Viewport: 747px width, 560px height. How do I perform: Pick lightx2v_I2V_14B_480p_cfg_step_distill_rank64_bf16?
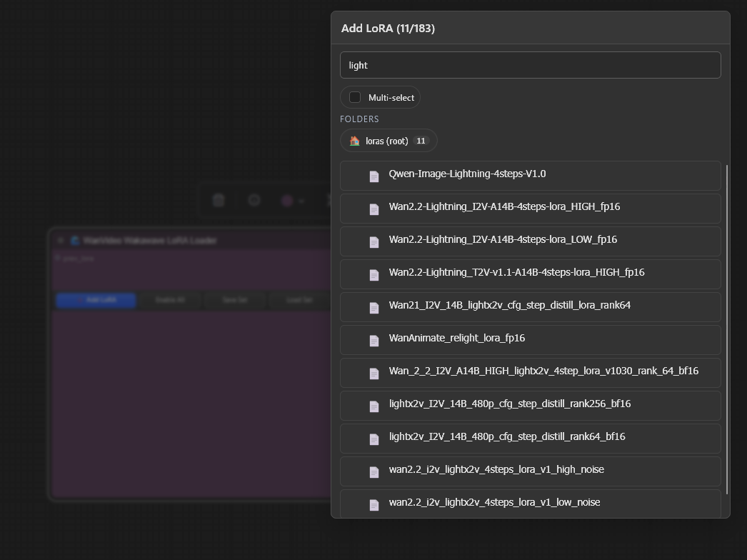pyautogui.click(x=530, y=439)
